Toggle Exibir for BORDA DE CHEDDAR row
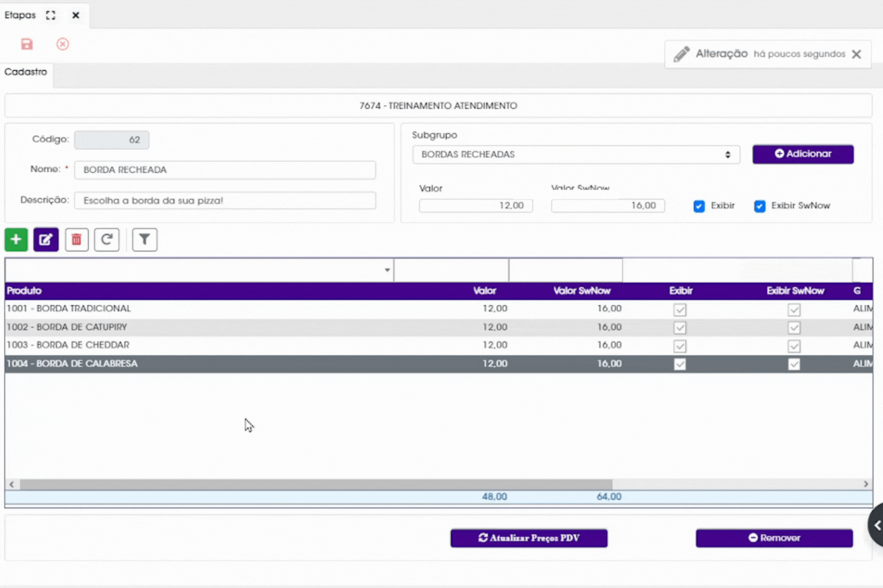The height and width of the screenshot is (588, 883). tap(680, 346)
